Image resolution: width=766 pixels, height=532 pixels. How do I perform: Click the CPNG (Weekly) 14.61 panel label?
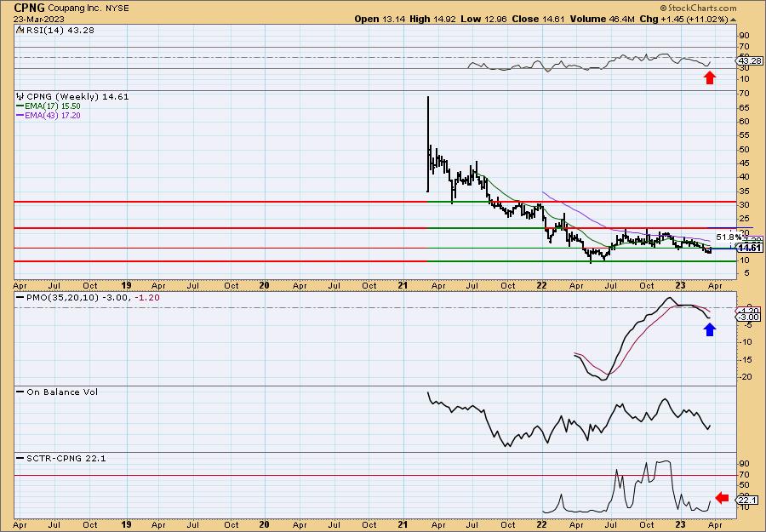click(x=77, y=97)
